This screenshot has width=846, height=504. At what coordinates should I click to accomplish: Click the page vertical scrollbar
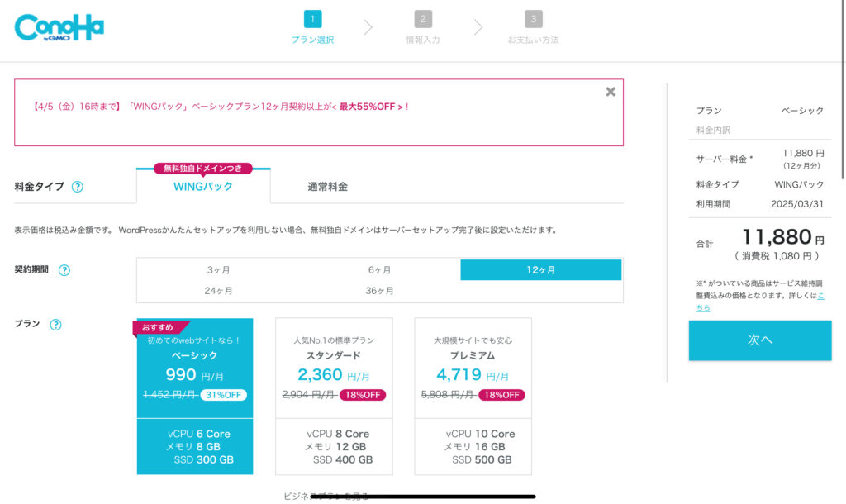(x=842, y=89)
